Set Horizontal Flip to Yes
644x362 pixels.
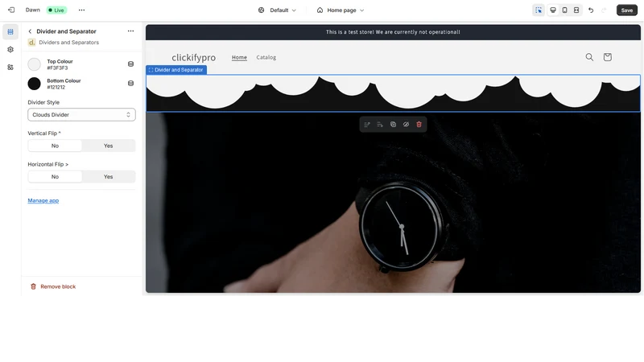(109, 176)
